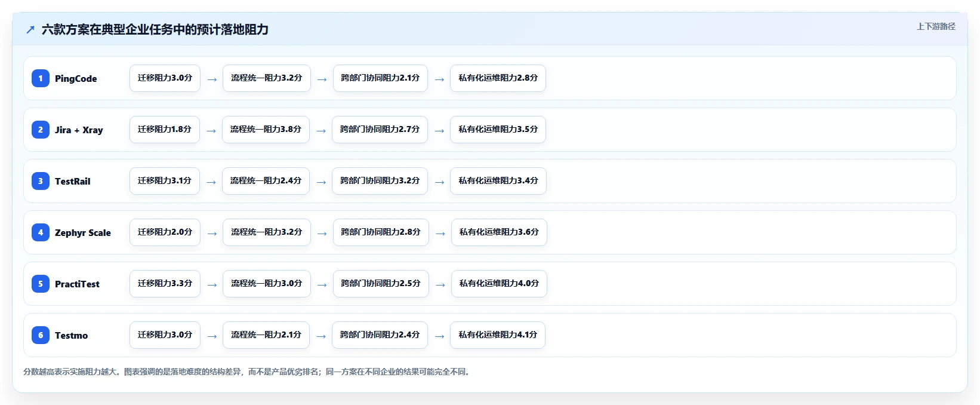Click the Testmo row name
The image size is (980, 405).
[71, 335]
